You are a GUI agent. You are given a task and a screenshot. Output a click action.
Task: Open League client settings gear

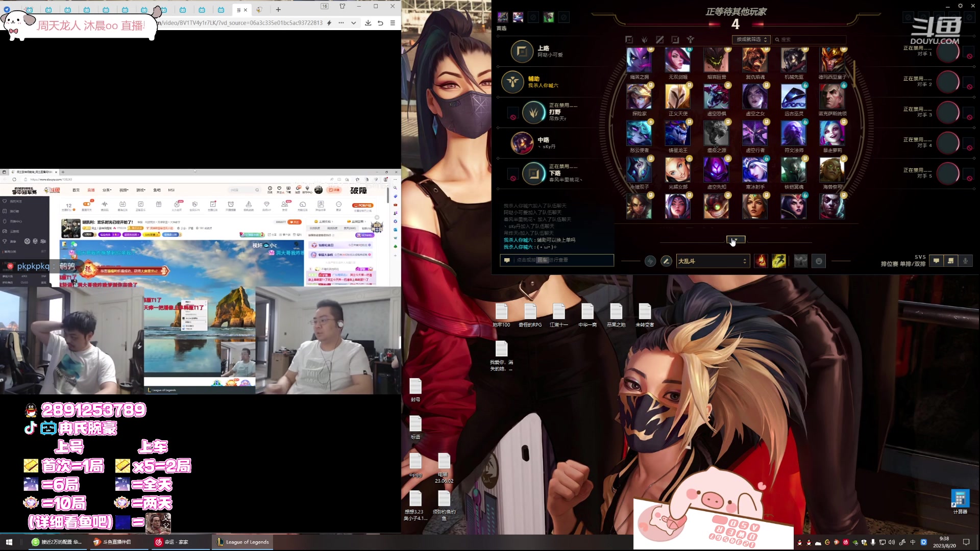(960, 6)
